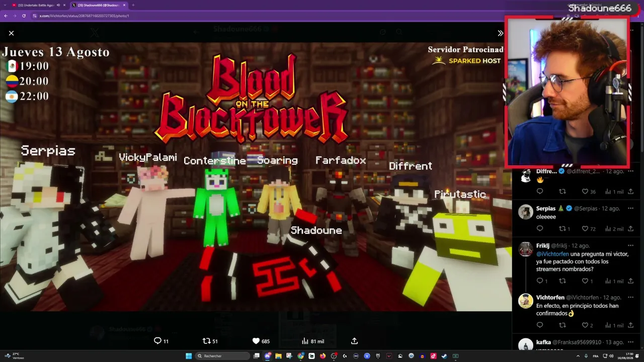Reply to the Vichtorfen "En efecto" comment
Image resolution: width=644 pixels, height=362 pixels.
click(540, 325)
